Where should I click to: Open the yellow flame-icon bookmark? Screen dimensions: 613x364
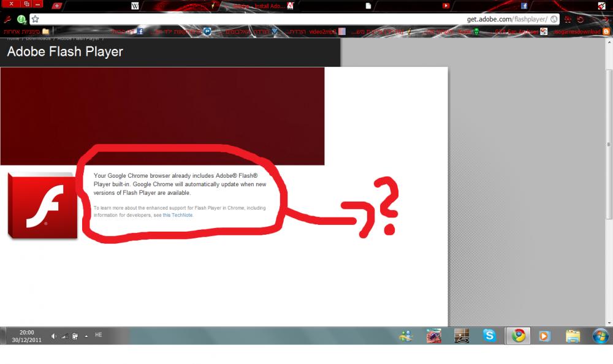pos(381,32)
